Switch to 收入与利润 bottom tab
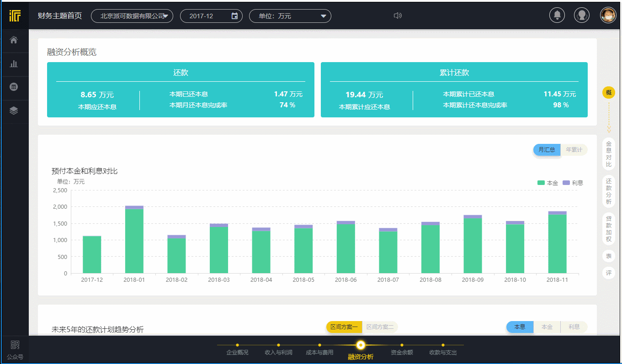The height and width of the screenshot is (364, 622). pyautogui.click(x=278, y=352)
